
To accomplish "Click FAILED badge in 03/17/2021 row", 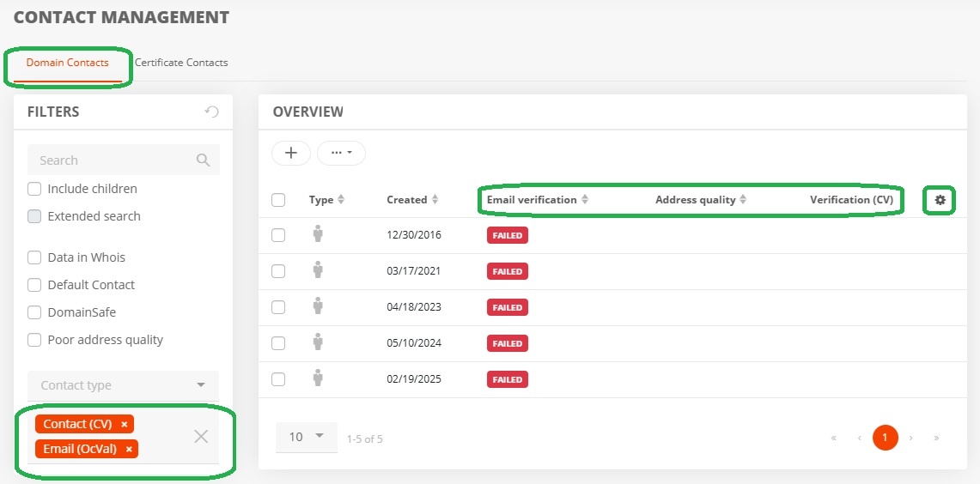I will (508, 272).
